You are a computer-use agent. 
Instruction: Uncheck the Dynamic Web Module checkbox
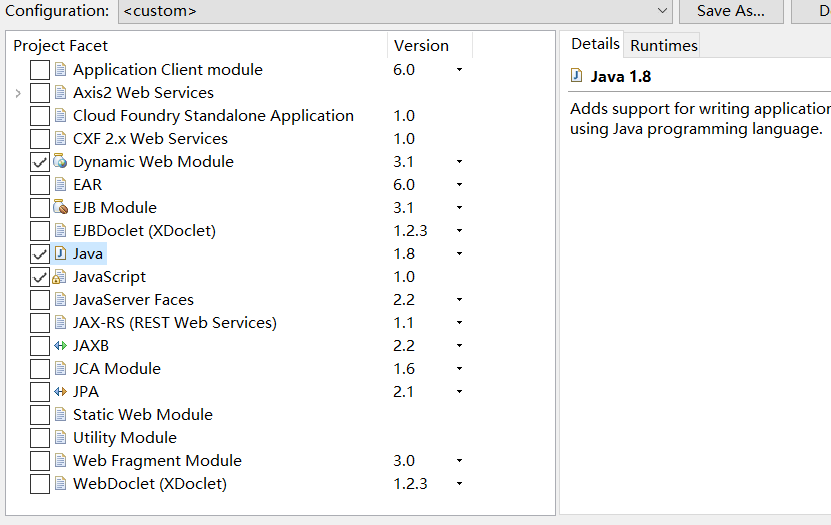[x=40, y=162]
